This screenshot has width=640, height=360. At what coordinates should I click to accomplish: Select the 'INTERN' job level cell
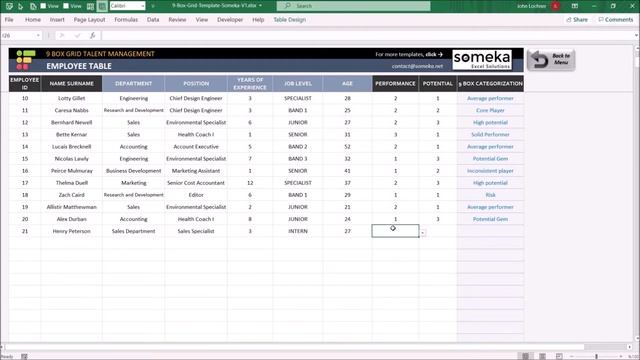pos(298,231)
